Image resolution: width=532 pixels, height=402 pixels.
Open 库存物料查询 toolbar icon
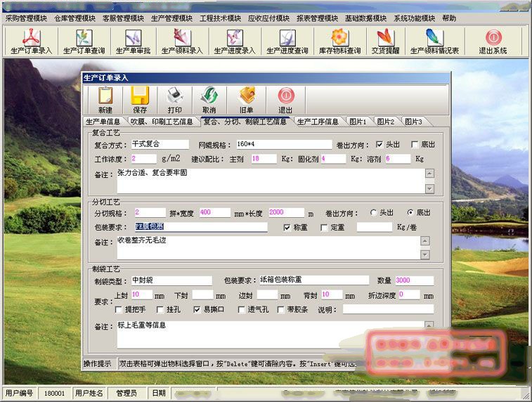pos(339,41)
